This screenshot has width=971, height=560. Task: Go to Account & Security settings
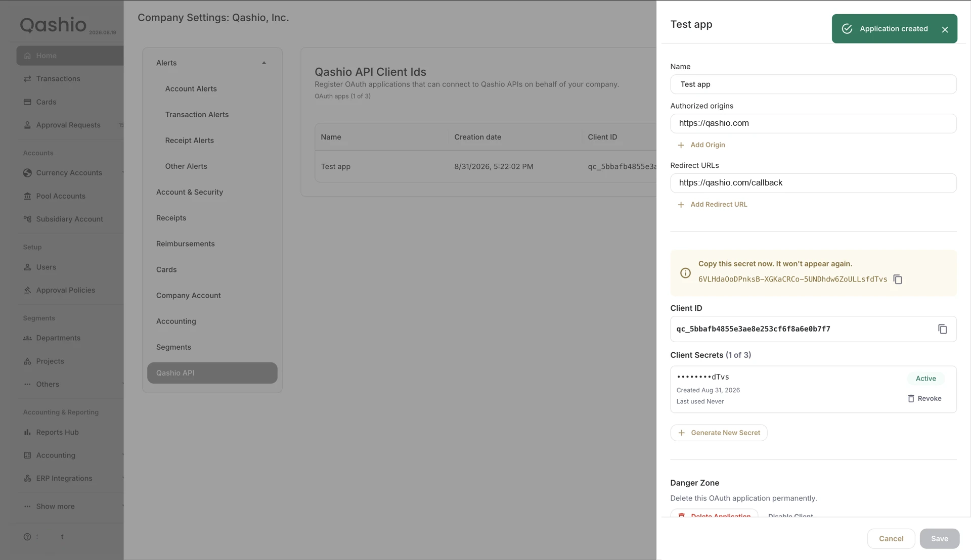189,192
